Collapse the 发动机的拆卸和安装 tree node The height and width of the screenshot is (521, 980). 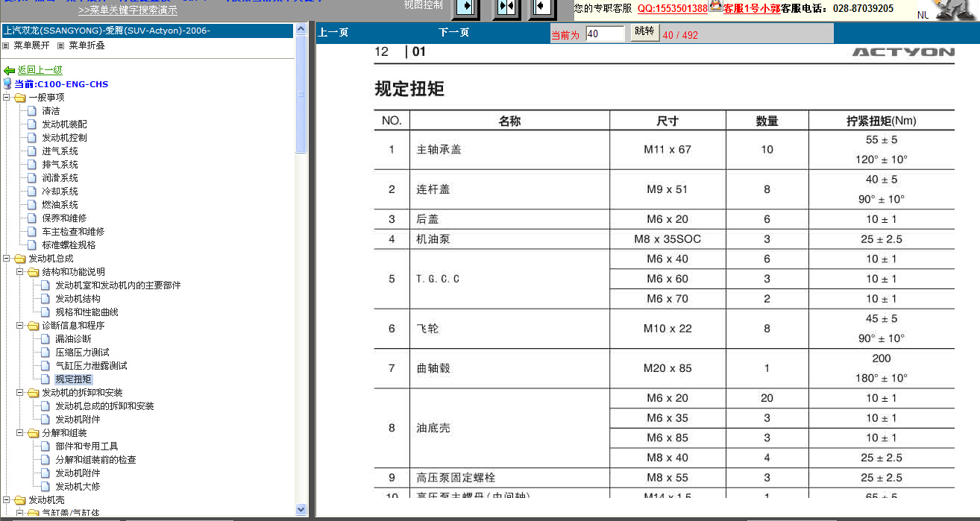point(19,393)
